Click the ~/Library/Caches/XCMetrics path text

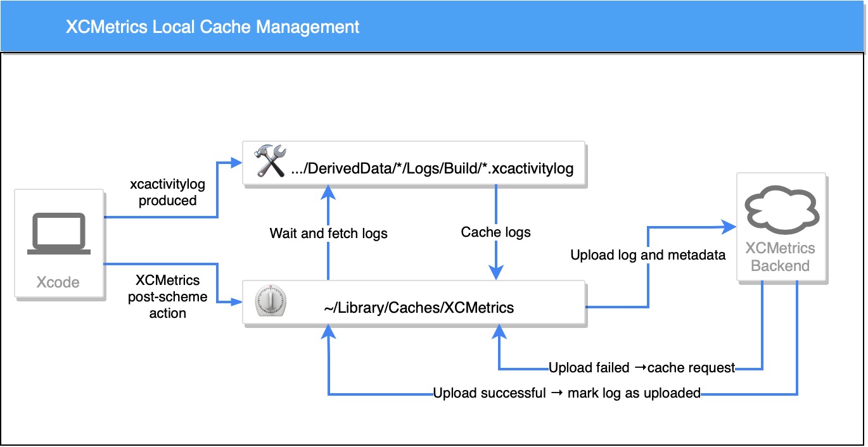tap(419, 308)
